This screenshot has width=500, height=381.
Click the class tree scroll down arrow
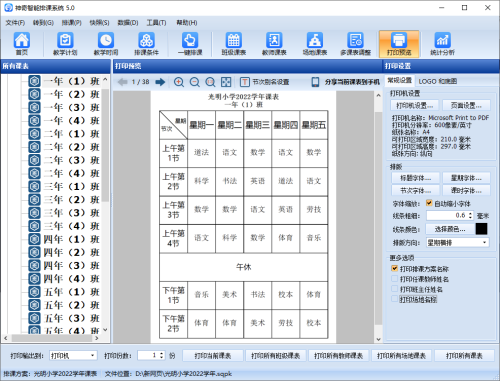point(105,330)
